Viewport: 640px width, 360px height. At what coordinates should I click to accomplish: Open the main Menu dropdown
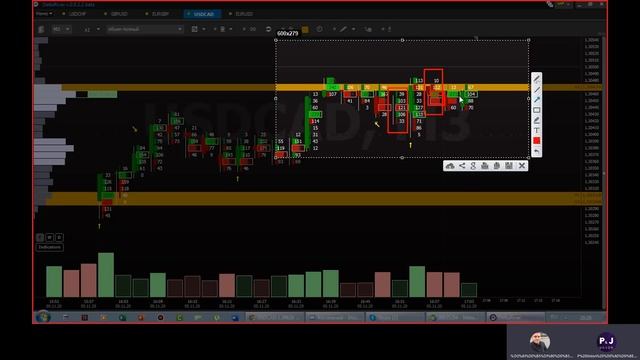pos(44,14)
